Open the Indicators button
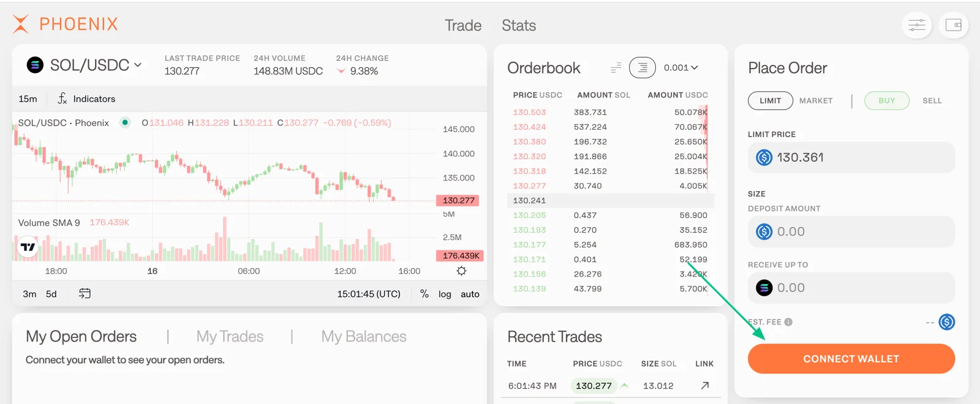 click(86, 99)
